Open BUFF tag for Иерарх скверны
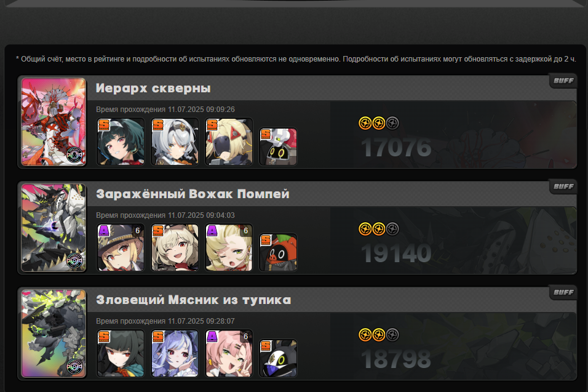The width and height of the screenshot is (588, 392). pyautogui.click(x=563, y=81)
